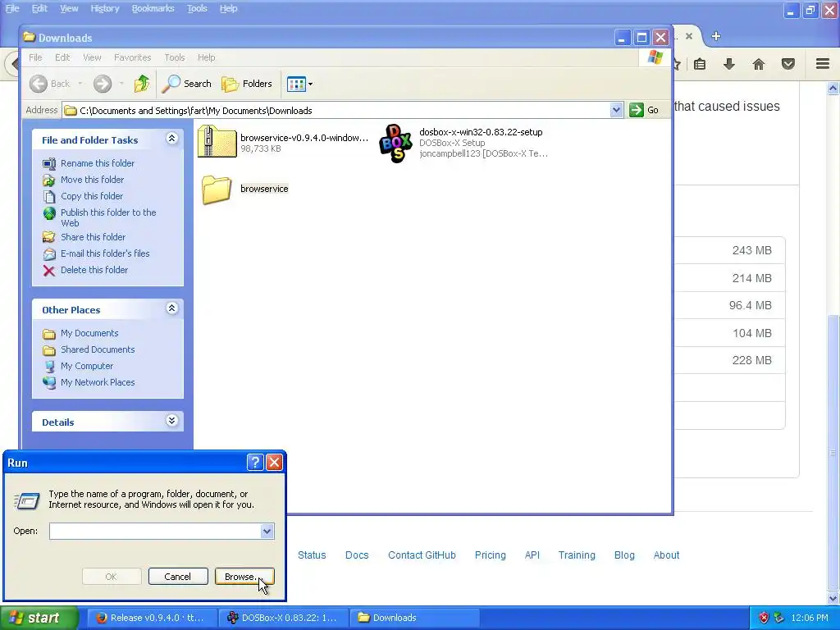
Task: Open My Network Places link
Action: [98, 382]
